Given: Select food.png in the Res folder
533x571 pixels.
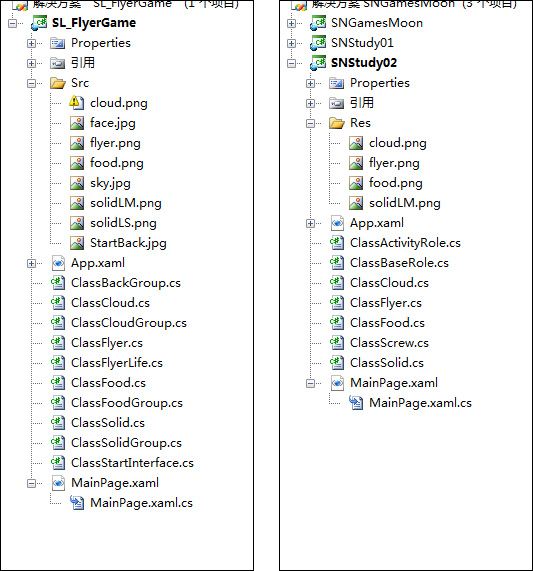Looking at the screenshot, I should pyautogui.click(x=395, y=183).
